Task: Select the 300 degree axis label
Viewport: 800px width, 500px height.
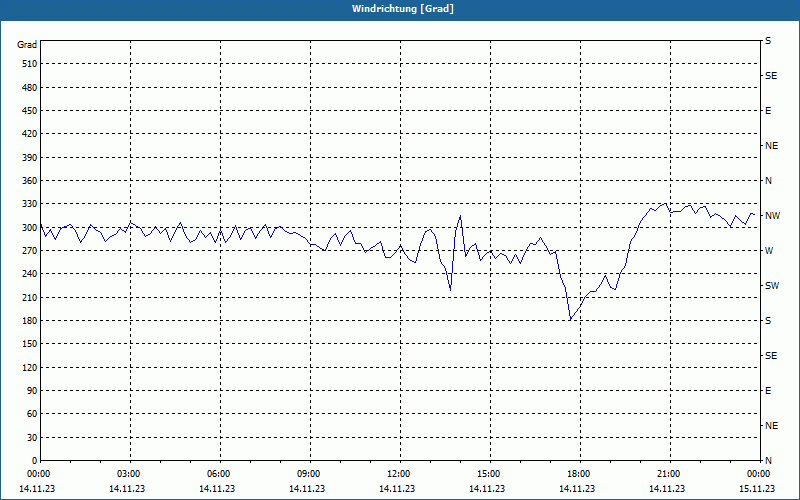Action: pyautogui.click(x=30, y=228)
